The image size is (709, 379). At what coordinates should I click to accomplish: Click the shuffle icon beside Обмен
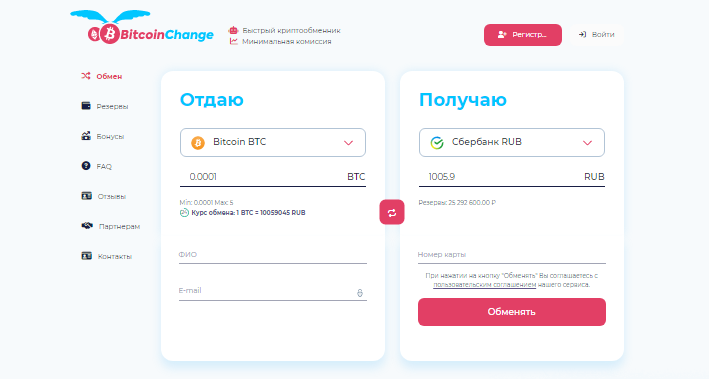point(85,76)
